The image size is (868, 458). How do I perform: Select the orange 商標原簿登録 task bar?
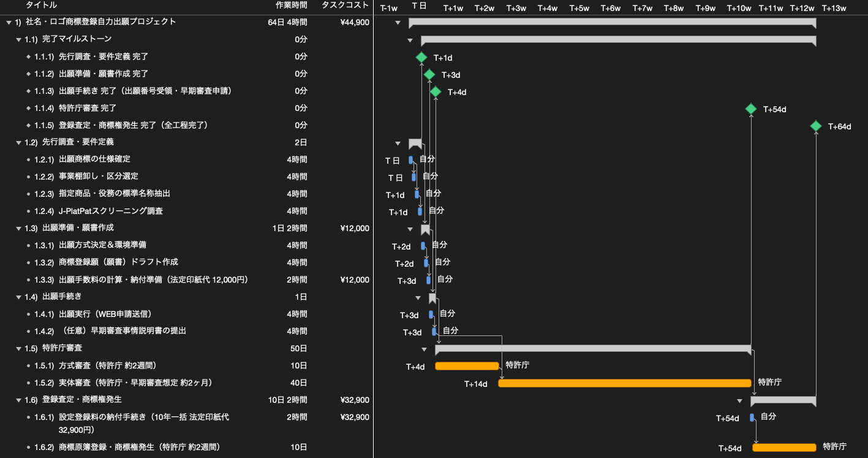tap(784, 447)
